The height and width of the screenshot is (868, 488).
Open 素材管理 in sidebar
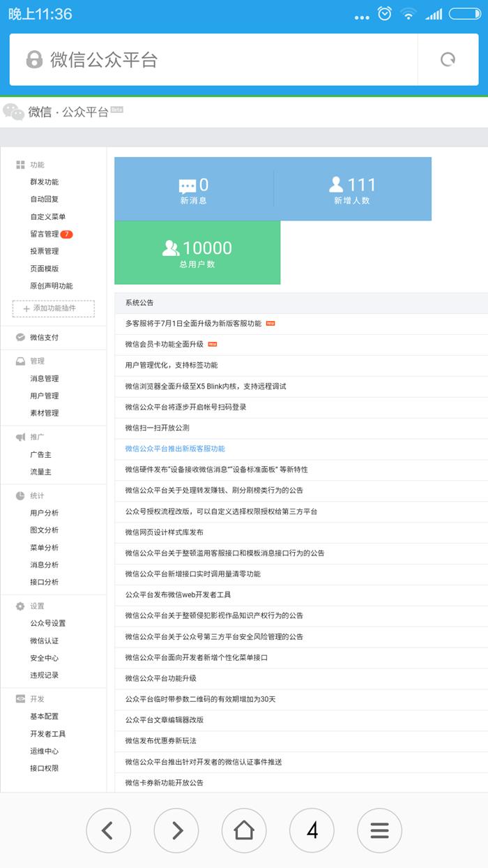pos(44,413)
